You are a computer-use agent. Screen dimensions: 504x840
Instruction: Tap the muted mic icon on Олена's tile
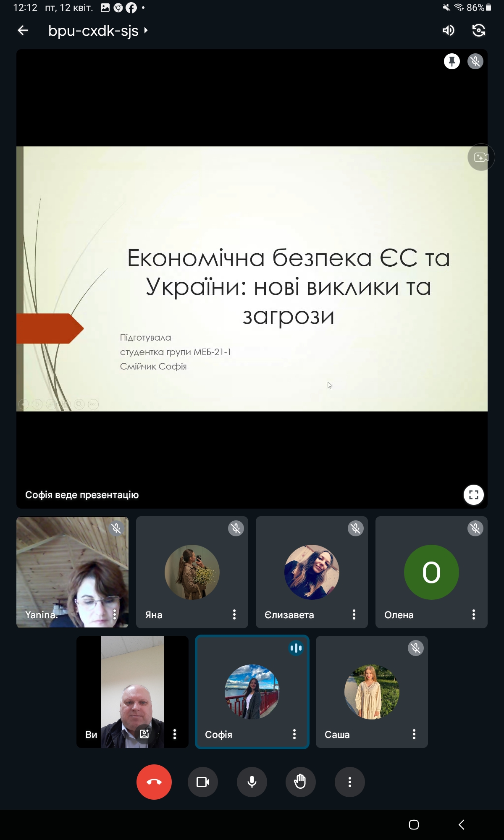(x=475, y=528)
